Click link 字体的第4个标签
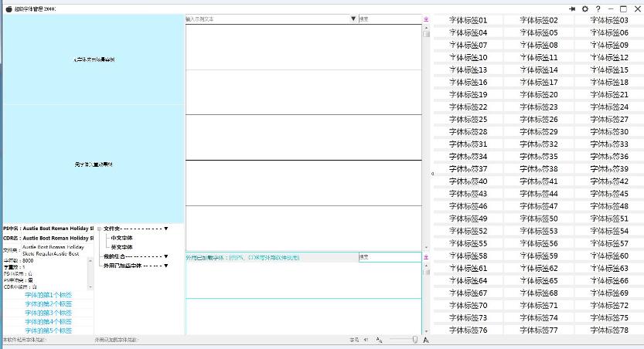 48,322
